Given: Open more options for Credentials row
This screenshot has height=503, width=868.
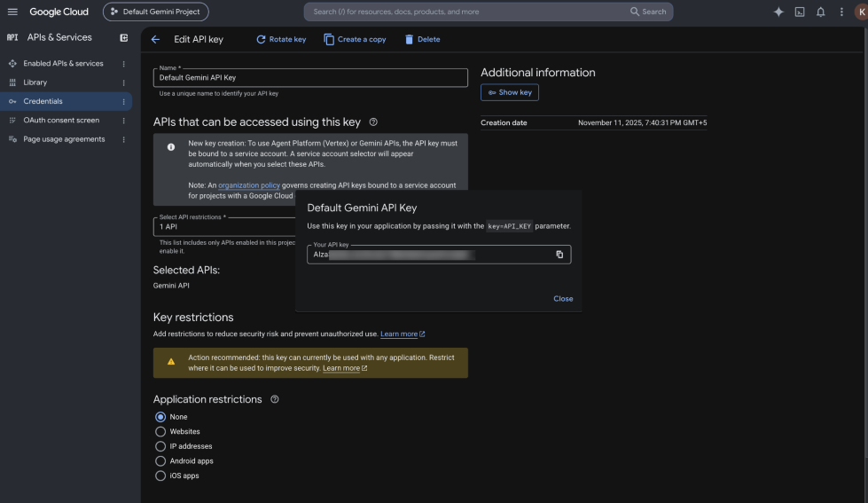Looking at the screenshot, I should (x=123, y=101).
